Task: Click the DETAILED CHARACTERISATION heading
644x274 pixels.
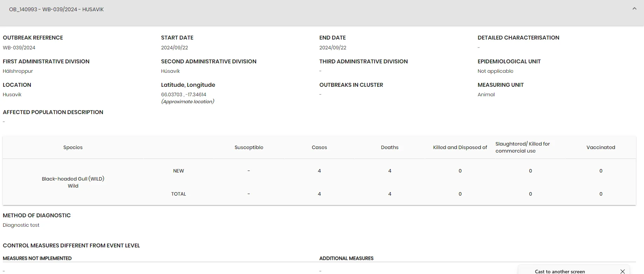Action: tap(518, 37)
